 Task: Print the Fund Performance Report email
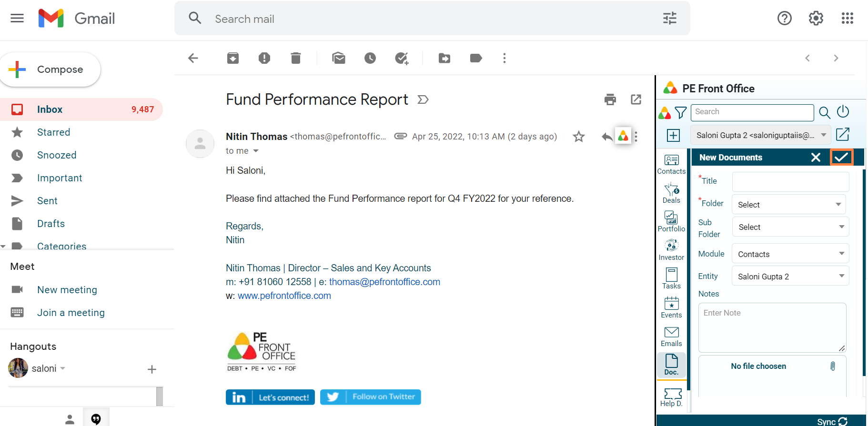click(610, 99)
